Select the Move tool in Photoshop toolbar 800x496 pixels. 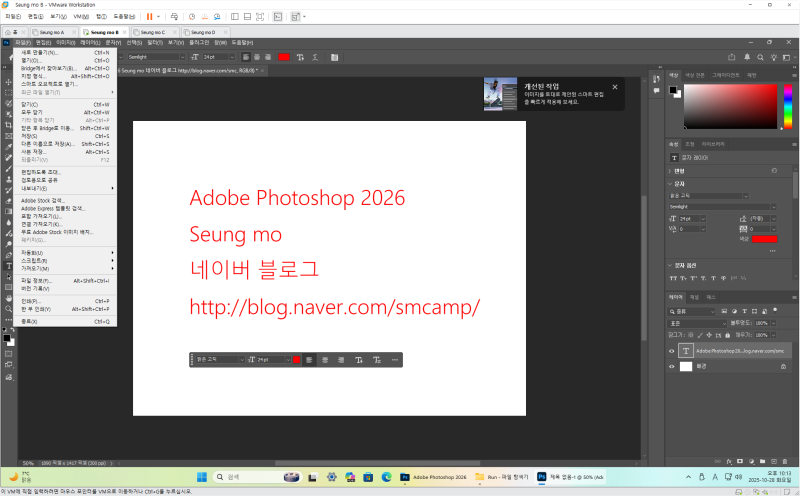(x=9, y=82)
